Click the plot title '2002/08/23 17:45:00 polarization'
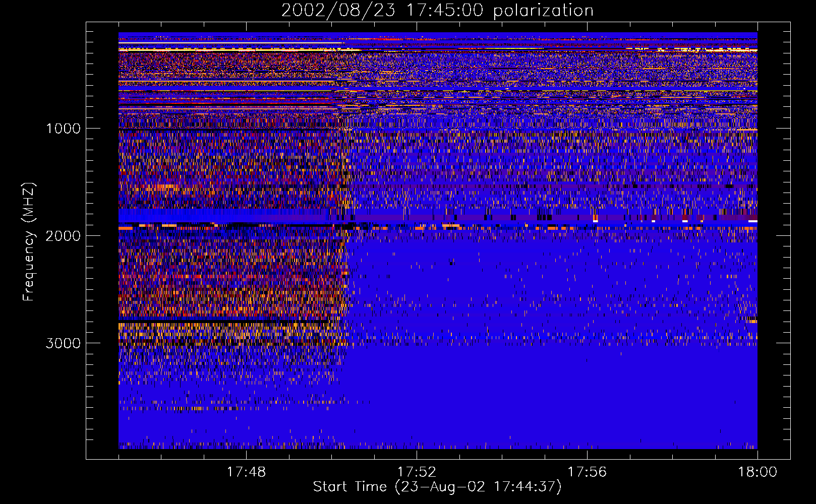The height and width of the screenshot is (504, 816). tap(437, 11)
